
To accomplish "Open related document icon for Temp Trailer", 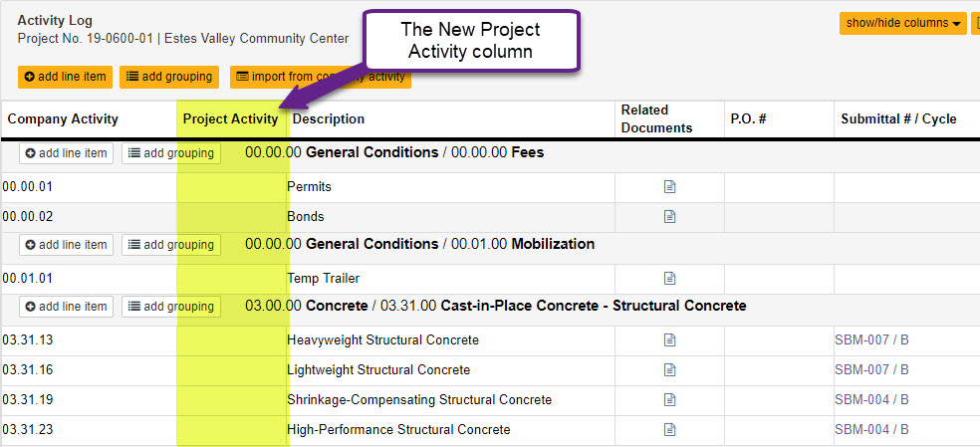I will [x=670, y=278].
